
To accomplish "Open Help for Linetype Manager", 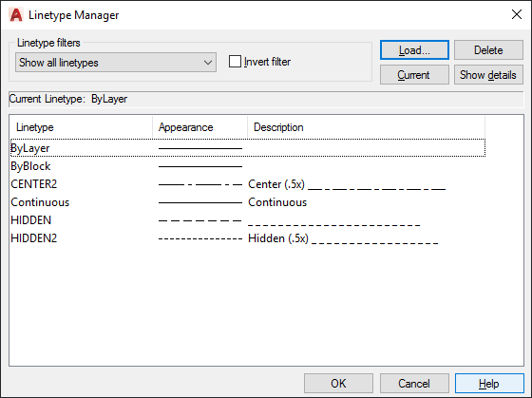I will [x=489, y=384].
